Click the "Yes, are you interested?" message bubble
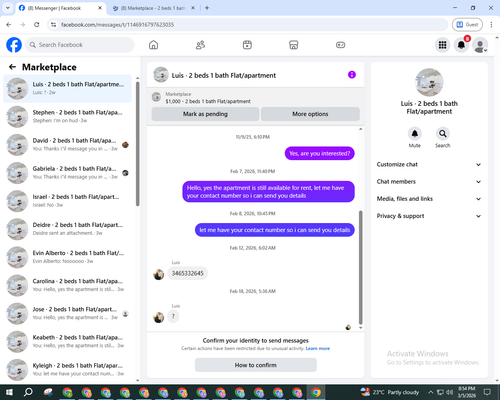The height and width of the screenshot is (400, 500). 319,153
